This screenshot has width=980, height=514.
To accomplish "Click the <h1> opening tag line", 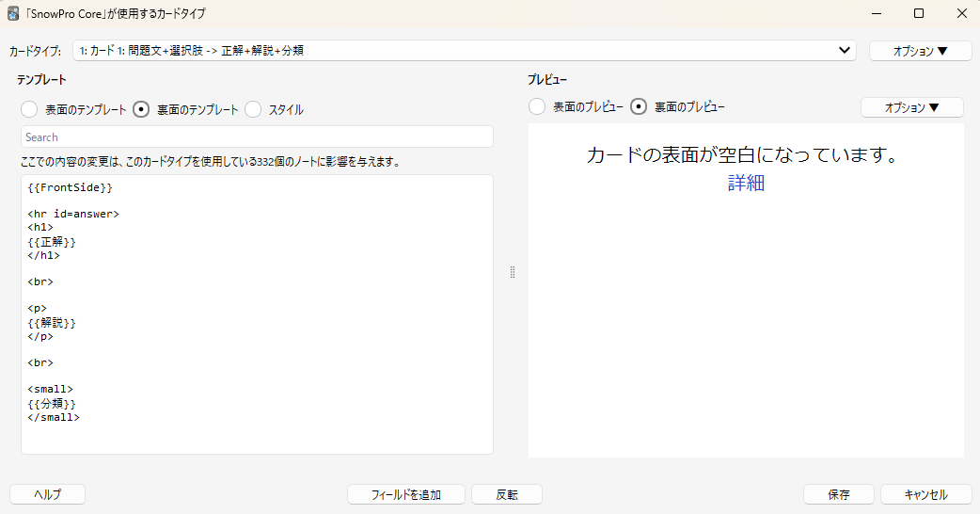I will point(40,228).
